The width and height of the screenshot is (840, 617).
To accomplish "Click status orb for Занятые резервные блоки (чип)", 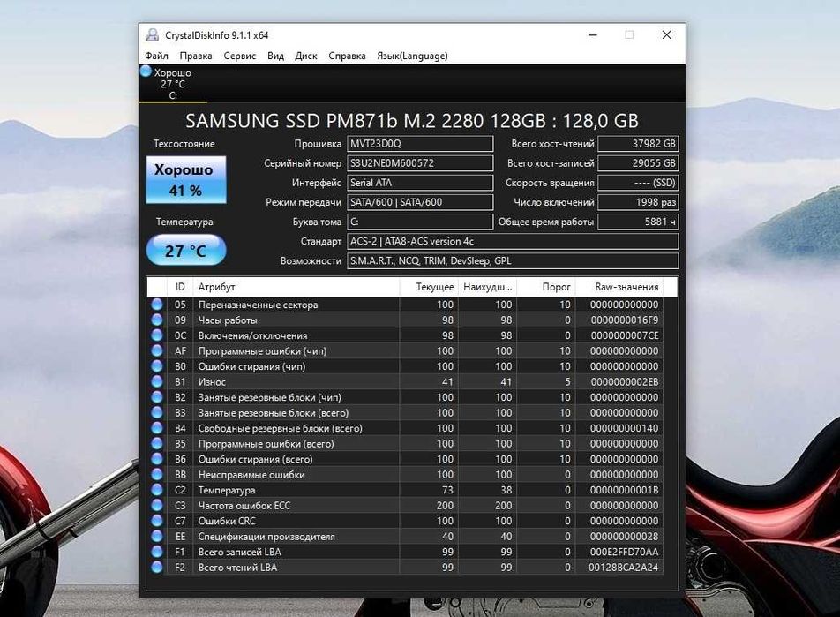I will (x=157, y=396).
